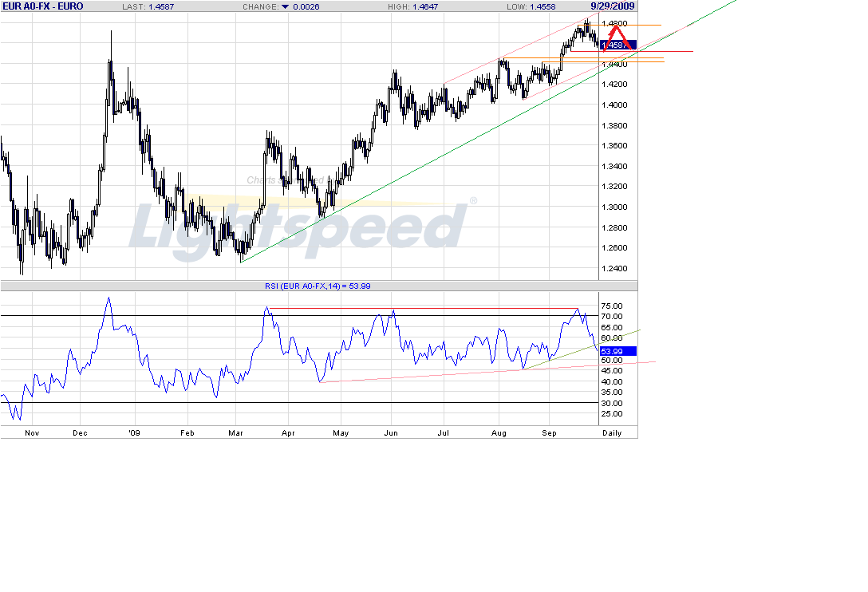Click the May label on time axis
This screenshot has height=592, width=868.
coord(341,433)
